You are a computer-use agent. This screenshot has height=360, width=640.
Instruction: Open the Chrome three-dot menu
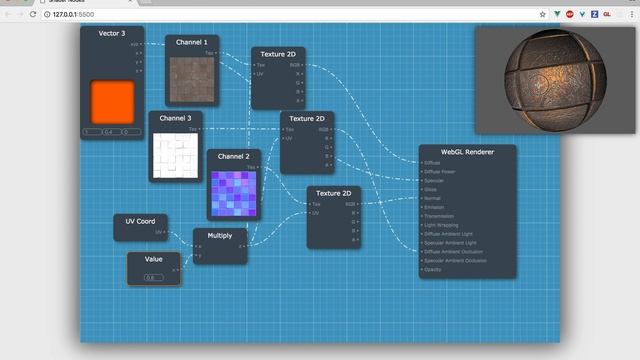click(632, 14)
